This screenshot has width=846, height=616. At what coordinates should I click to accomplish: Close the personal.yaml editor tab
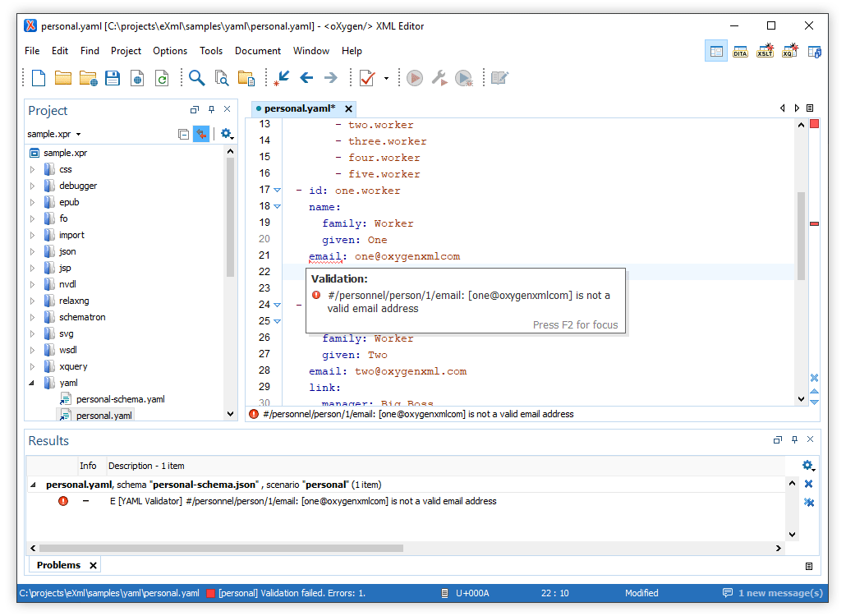click(x=348, y=109)
